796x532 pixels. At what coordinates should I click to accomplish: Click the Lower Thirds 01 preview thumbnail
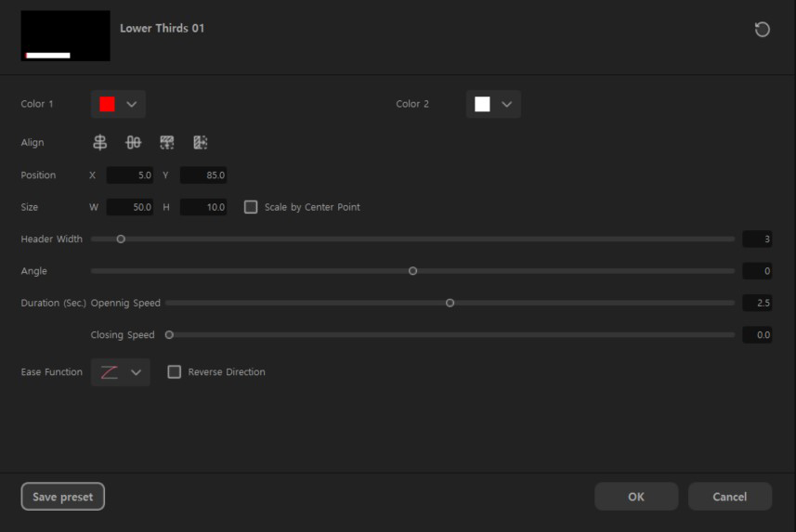pos(65,36)
